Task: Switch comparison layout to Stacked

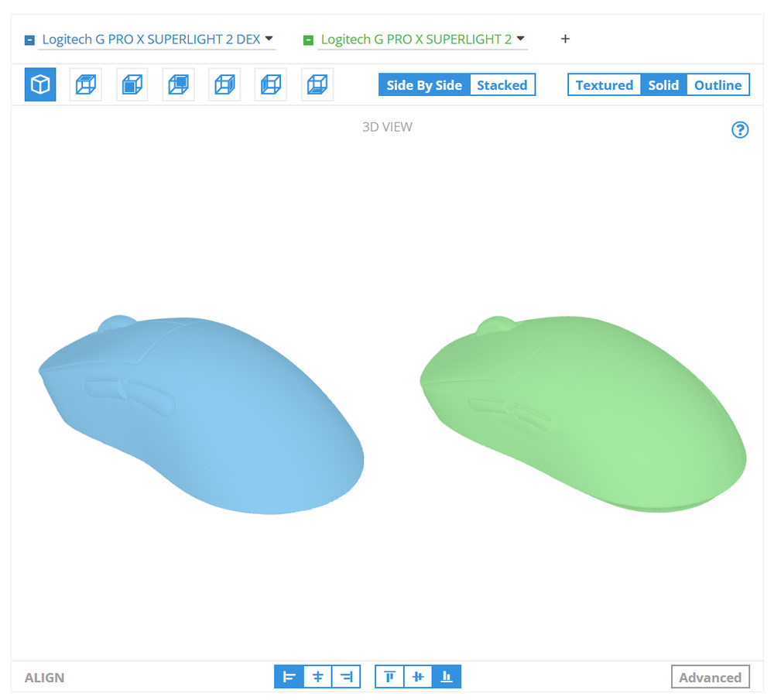Action: [502, 85]
